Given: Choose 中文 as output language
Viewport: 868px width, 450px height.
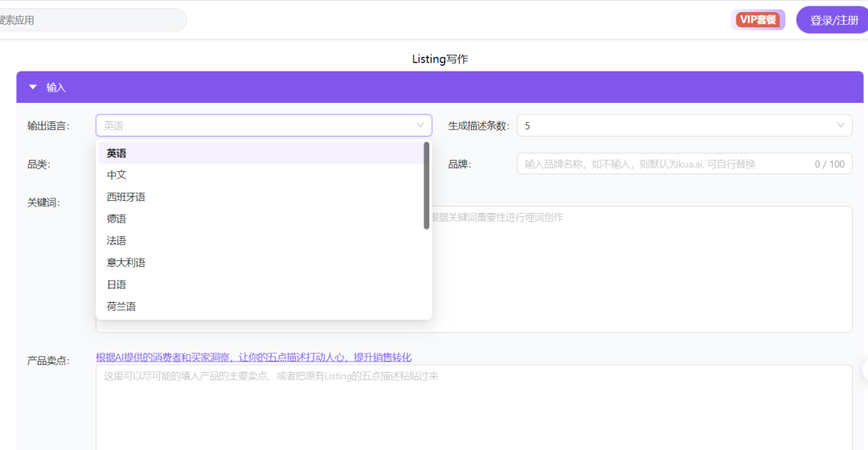Looking at the screenshot, I should (260, 175).
